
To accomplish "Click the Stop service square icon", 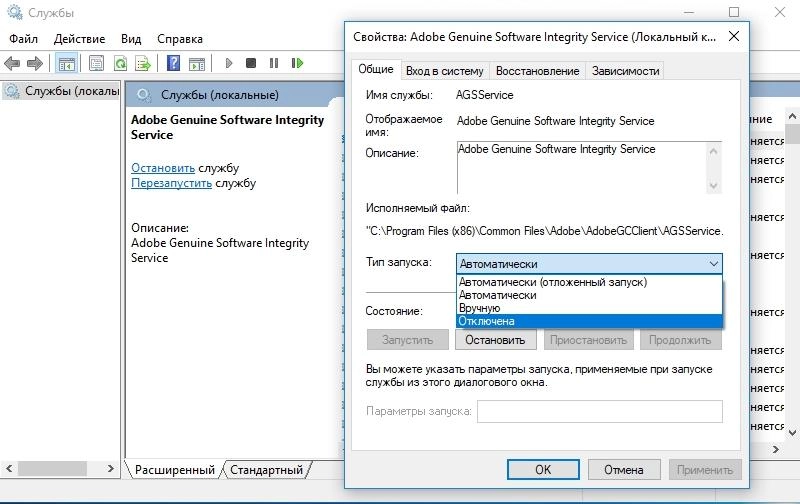I will (251, 63).
